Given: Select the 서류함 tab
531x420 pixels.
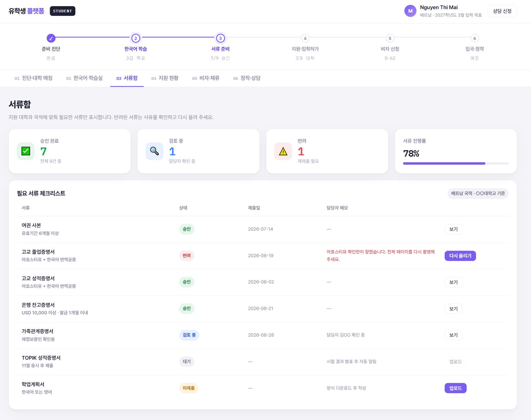Looking at the screenshot, I should [127, 78].
